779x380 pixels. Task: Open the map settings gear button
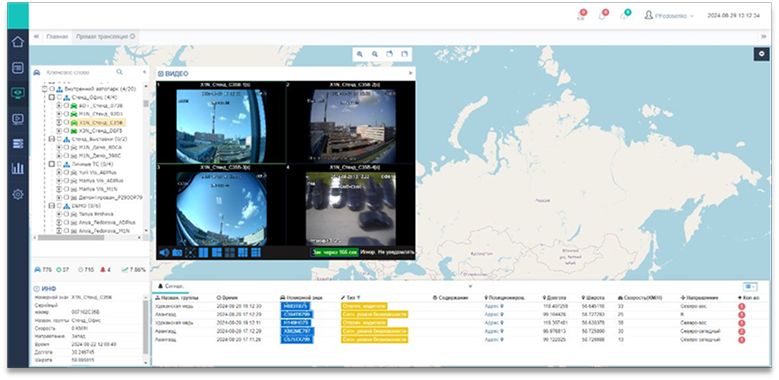pos(762,55)
